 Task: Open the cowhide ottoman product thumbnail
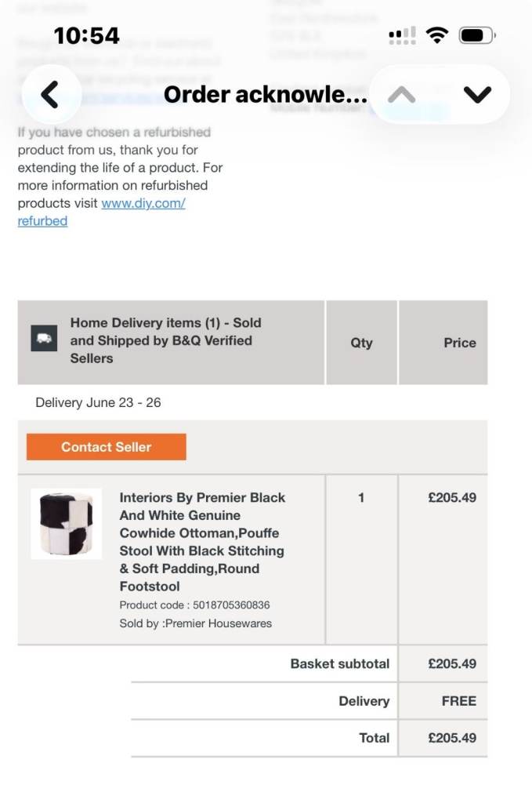(67, 523)
